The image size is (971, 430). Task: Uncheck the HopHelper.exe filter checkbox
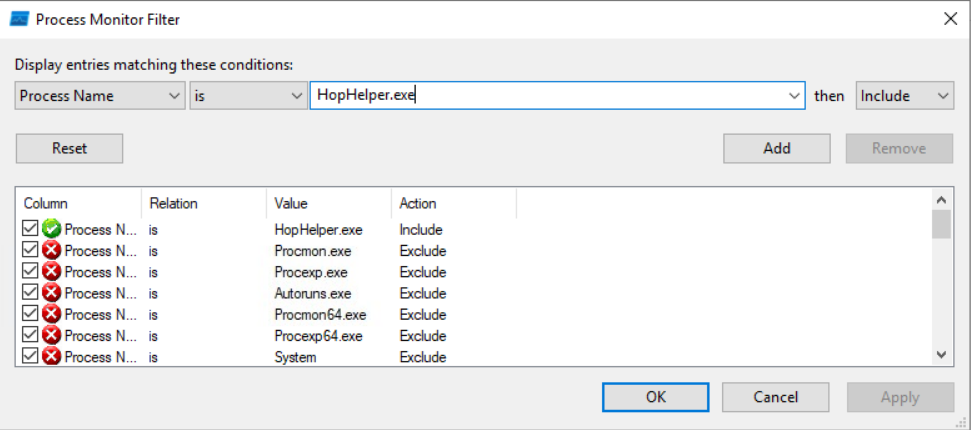(x=30, y=230)
